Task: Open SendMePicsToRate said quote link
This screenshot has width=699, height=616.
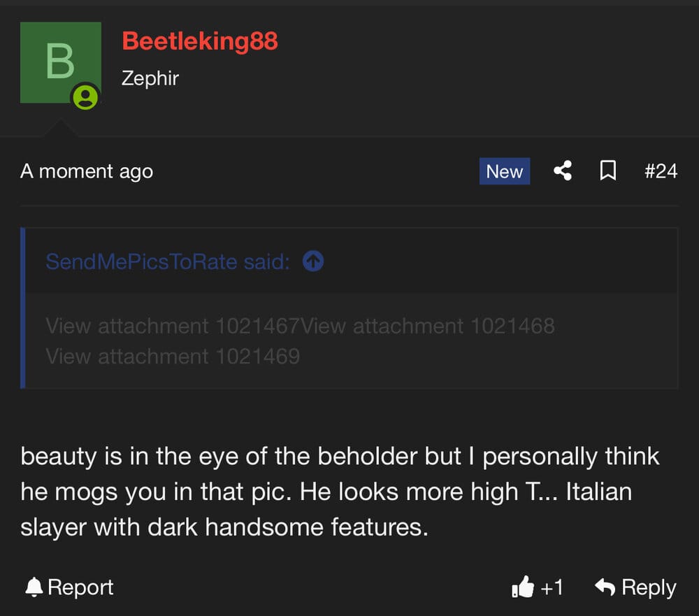Action: pyautogui.click(x=168, y=262)
